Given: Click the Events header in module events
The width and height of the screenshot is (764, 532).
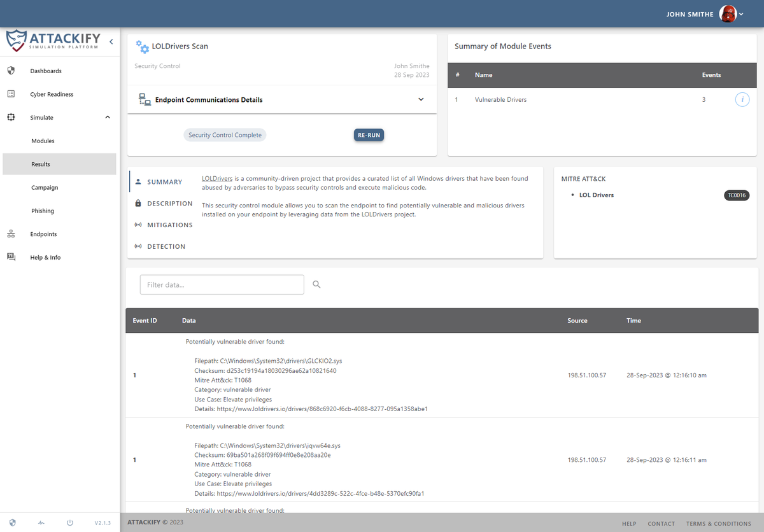Looking at the screenshot, I should click(x=711, y=75).
